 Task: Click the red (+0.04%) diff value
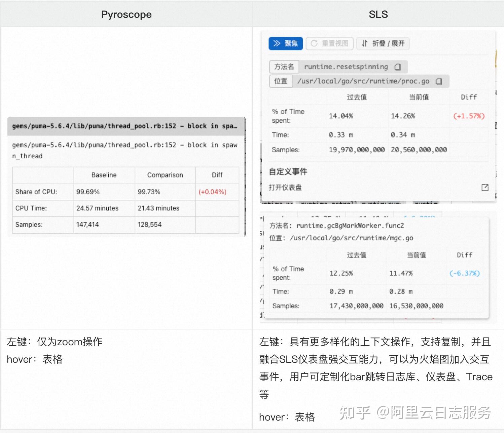tap(212, 192)
